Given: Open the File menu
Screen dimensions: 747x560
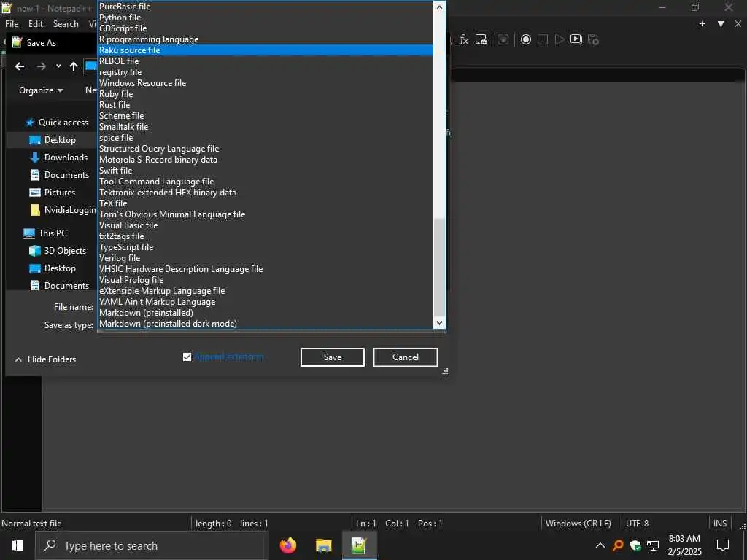Looking at the screenshot, I should (12, 24).
